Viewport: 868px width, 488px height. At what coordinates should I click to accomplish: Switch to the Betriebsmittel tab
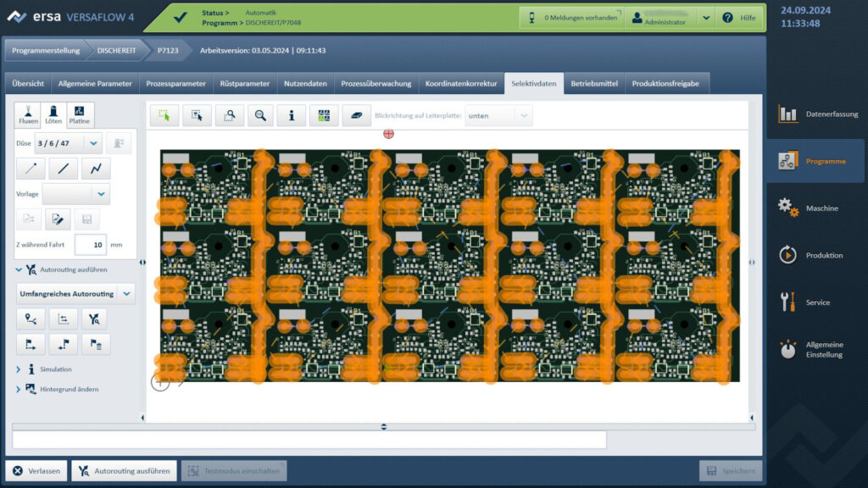(594, 84)
